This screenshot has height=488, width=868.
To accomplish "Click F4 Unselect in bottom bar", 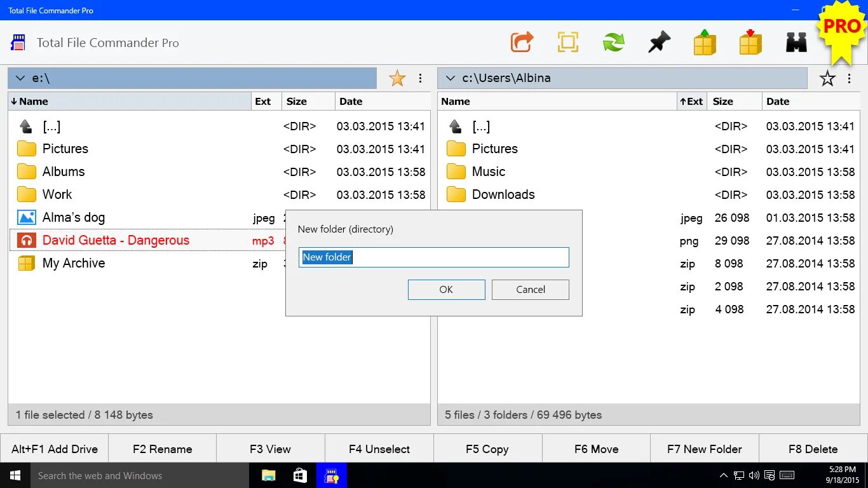I will coord(379,449).
